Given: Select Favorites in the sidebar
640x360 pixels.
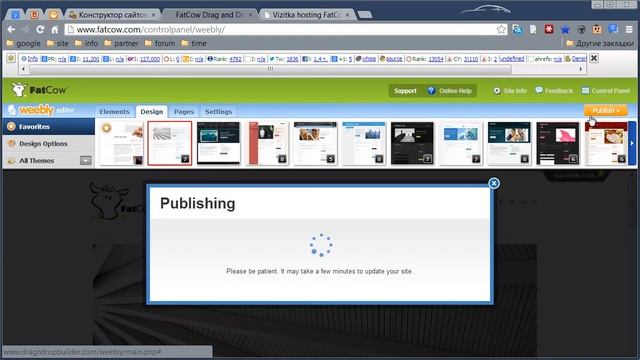Looking at the screenshot, I should coord(48,127).
